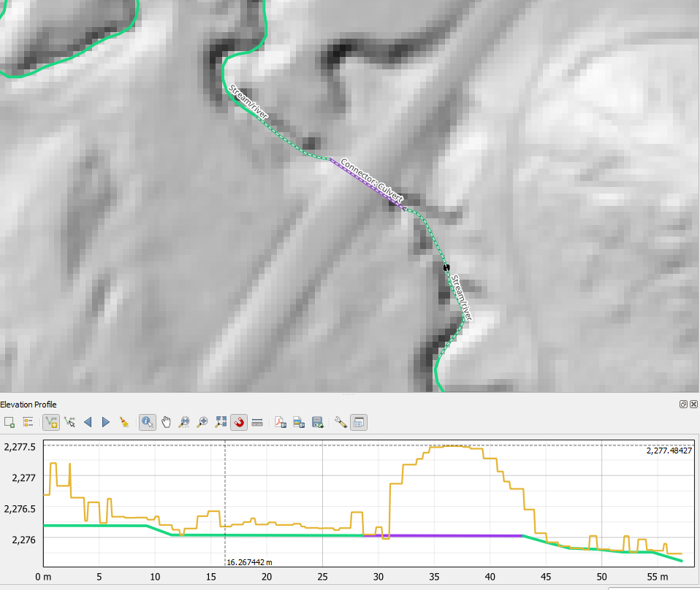This screenshot has width=700, height=590.
Task: Export the profile as an image
Action: point(297,421)
